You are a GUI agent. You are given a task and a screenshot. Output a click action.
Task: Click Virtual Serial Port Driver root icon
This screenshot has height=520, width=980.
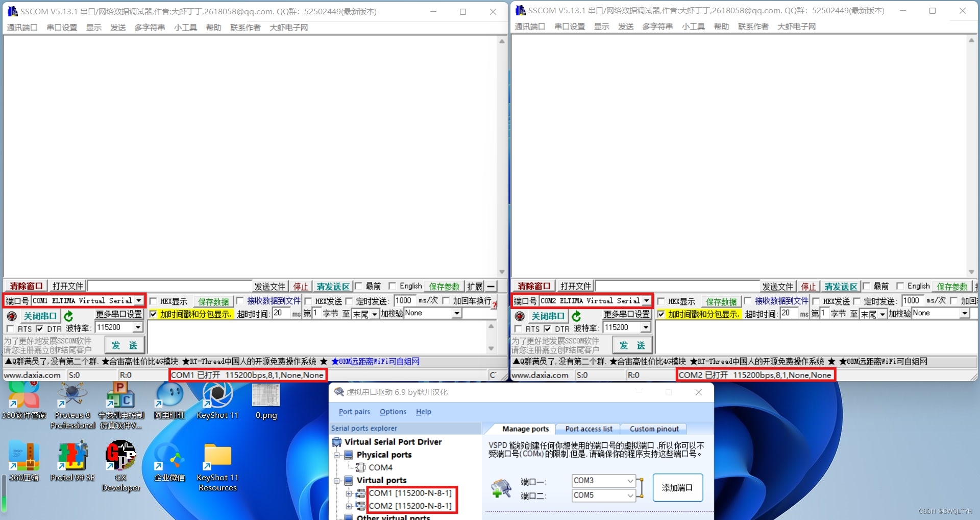pos(337,442)
